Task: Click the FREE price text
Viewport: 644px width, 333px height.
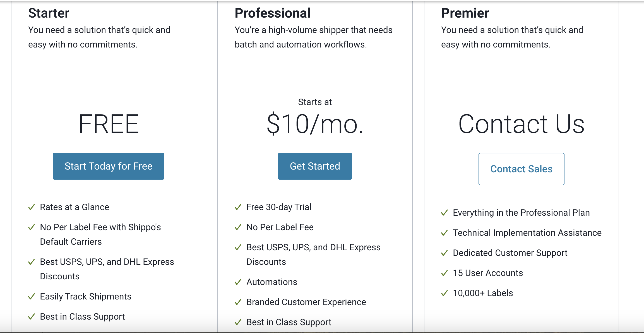Action: click(x=109, y=123)
